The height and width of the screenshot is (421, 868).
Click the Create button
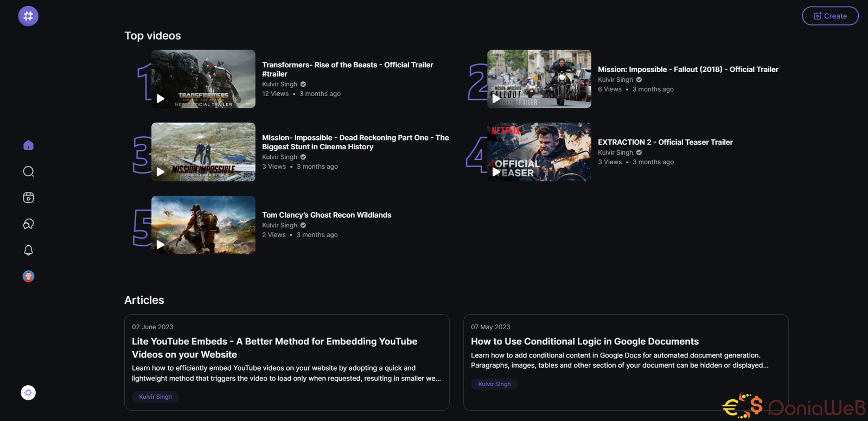830,16
